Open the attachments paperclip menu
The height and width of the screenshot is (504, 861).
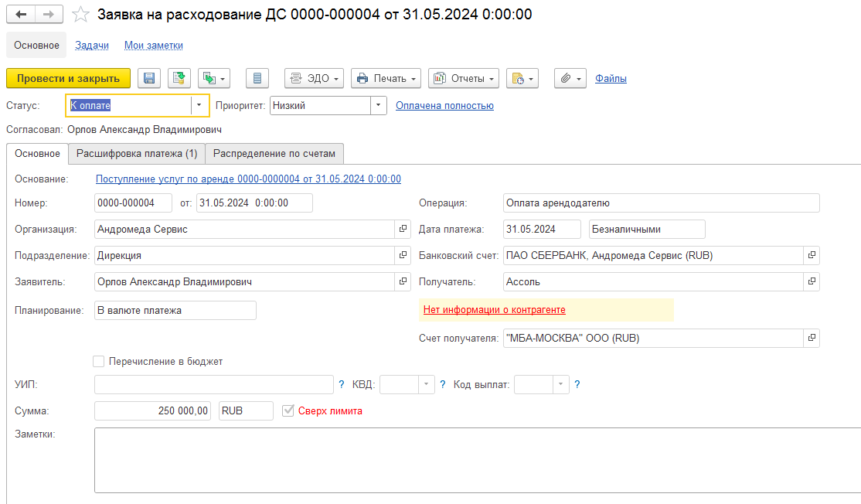pyautogui.click(x=570, y=78)
